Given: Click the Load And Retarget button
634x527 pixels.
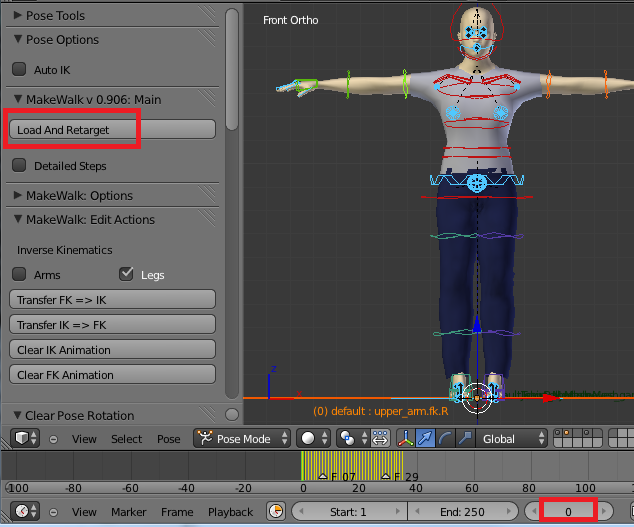Looking at the screenshot, I should (x=111, y=130).
